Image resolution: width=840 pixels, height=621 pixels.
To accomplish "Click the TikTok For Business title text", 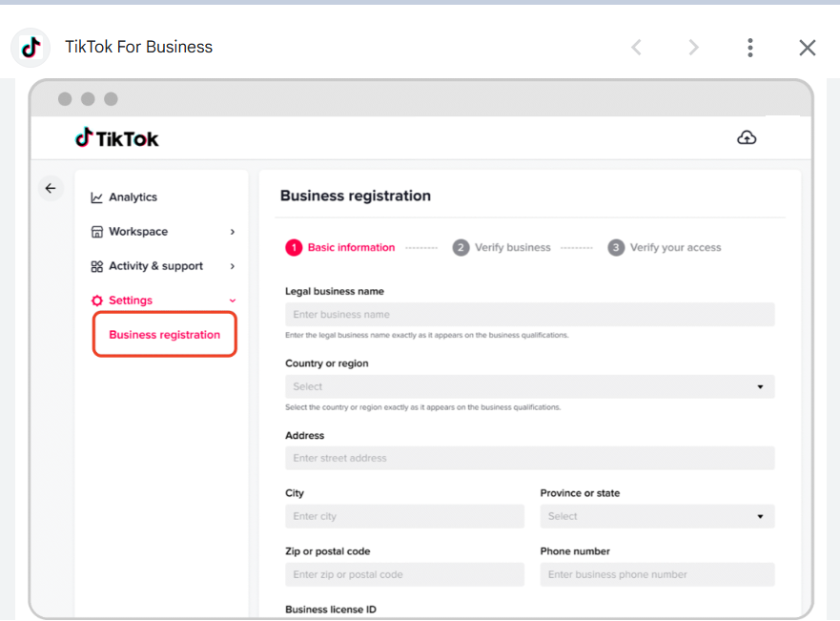I will 139,47.
